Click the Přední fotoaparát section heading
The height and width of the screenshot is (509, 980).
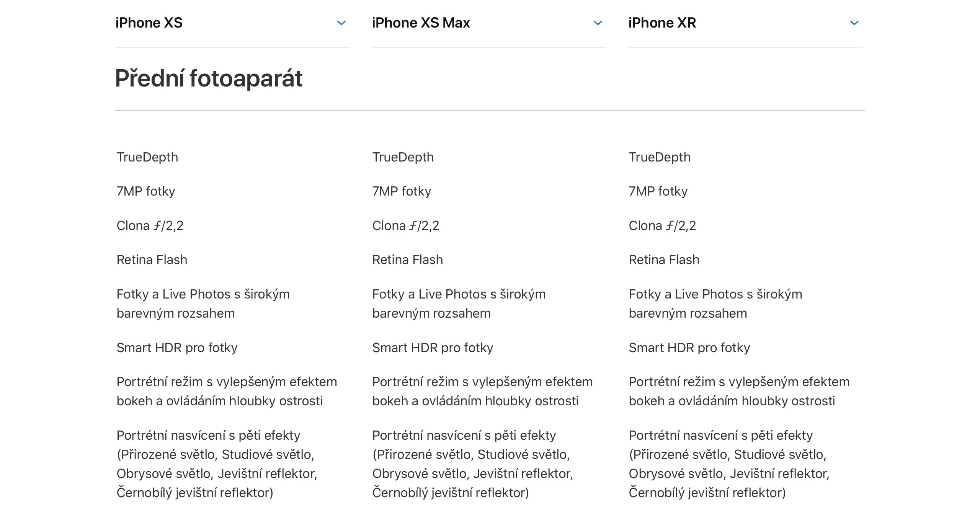209,78
